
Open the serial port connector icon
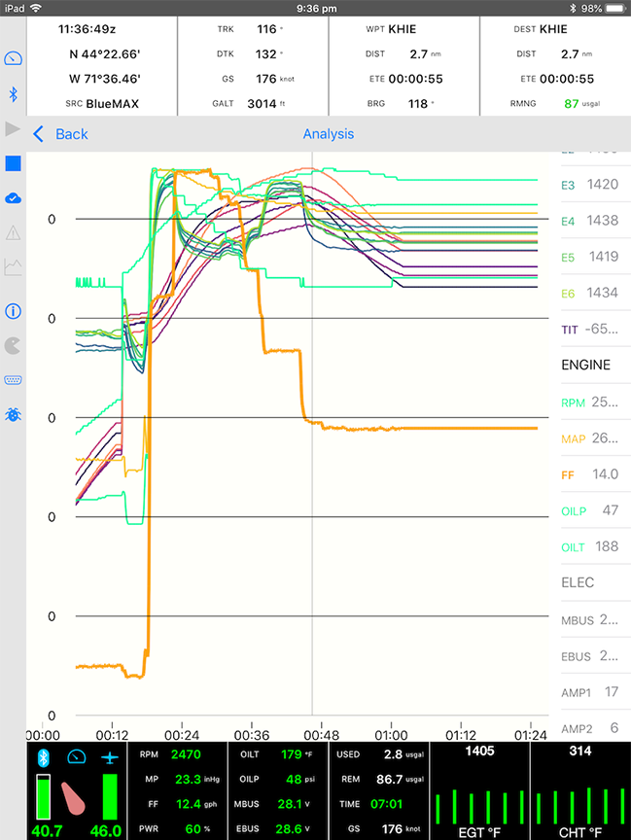[x=14, y=380]
